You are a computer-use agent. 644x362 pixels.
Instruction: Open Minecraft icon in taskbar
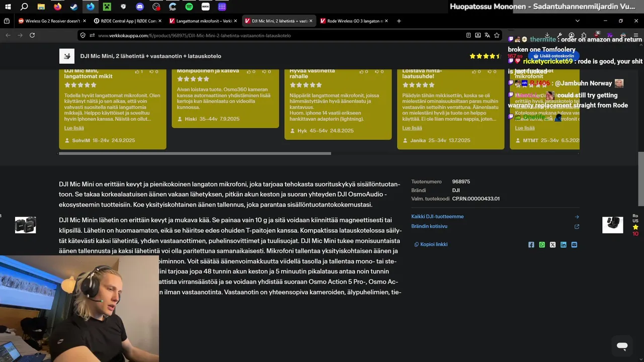coord(107,7)
